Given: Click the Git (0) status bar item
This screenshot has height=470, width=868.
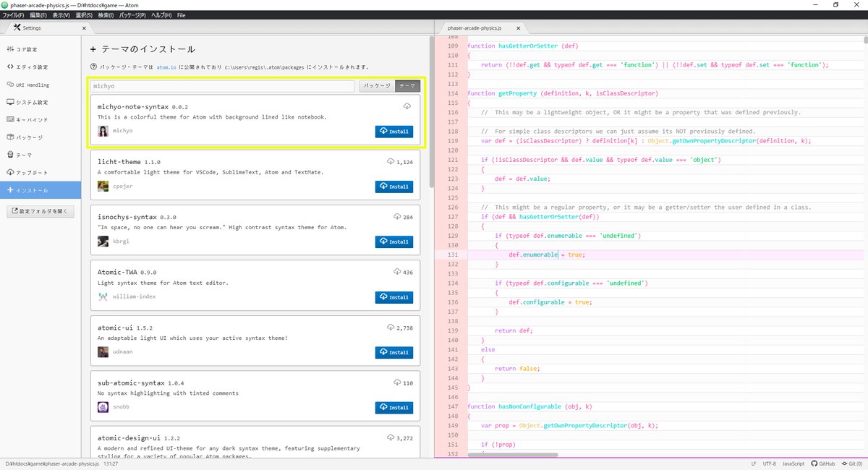Looking at the screenshot, I should pyautogui.click(x=852, y=463).
